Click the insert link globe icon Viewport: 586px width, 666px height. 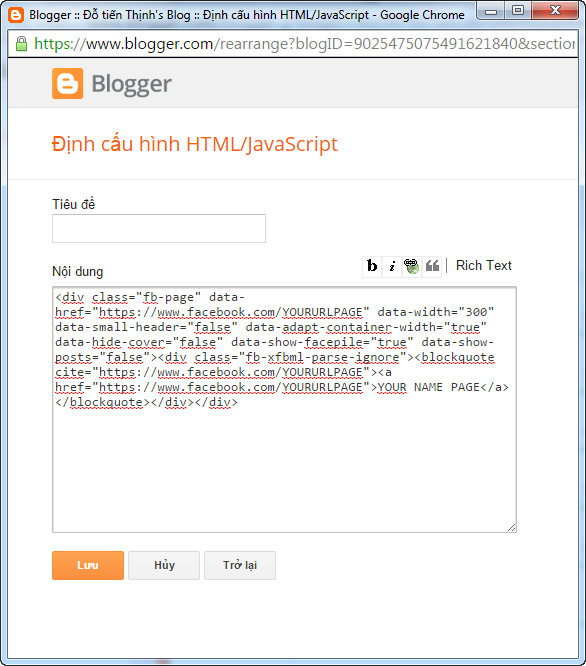coord(411,266)
